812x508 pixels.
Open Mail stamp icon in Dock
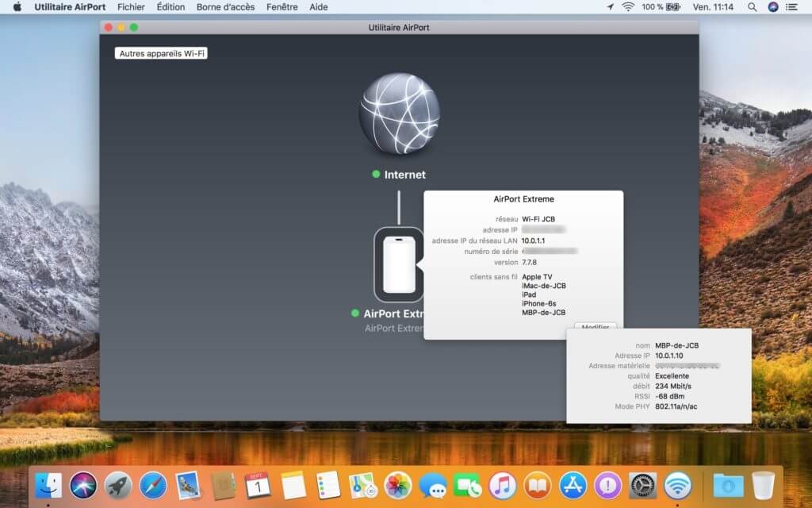(x=188, y=486)
